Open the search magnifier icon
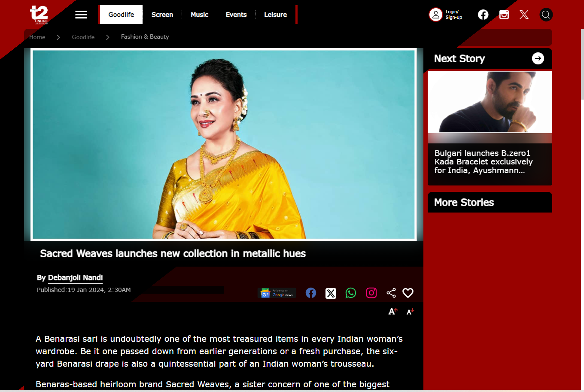This screenshot has height=392, width=584. tap(546, 15)
